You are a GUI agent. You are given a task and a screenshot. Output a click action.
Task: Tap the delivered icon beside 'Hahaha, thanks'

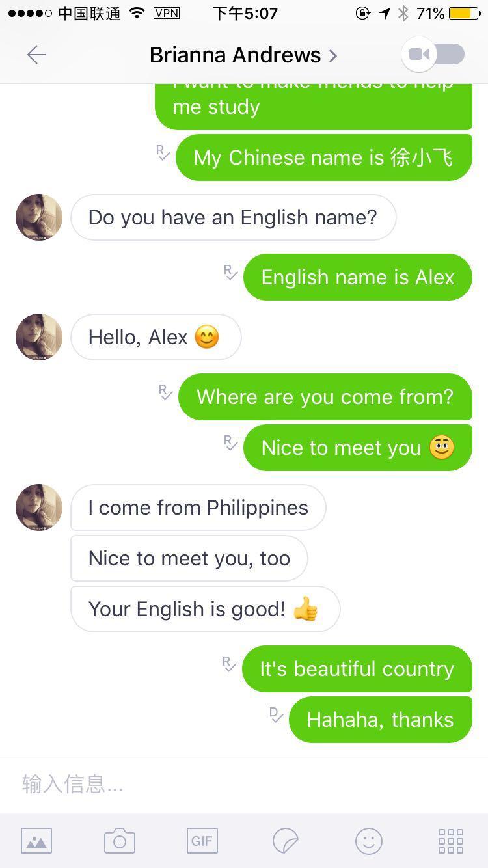[277, 715]
